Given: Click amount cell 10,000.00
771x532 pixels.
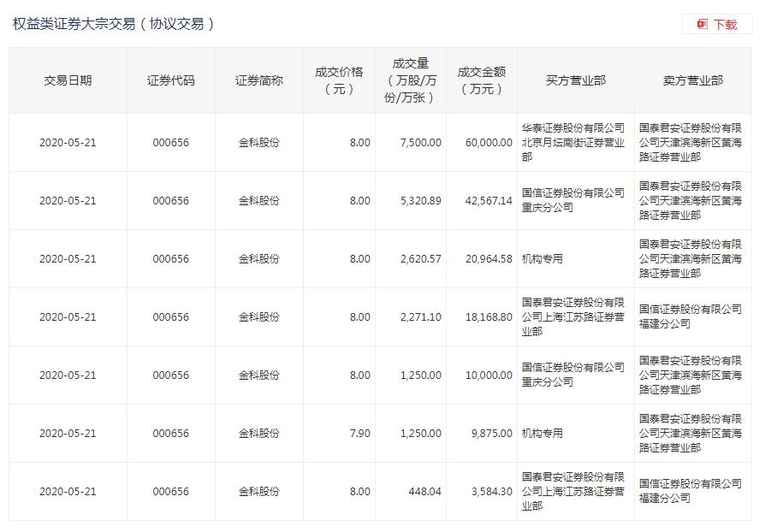Looking at the screenshot, I should (489, 375).
